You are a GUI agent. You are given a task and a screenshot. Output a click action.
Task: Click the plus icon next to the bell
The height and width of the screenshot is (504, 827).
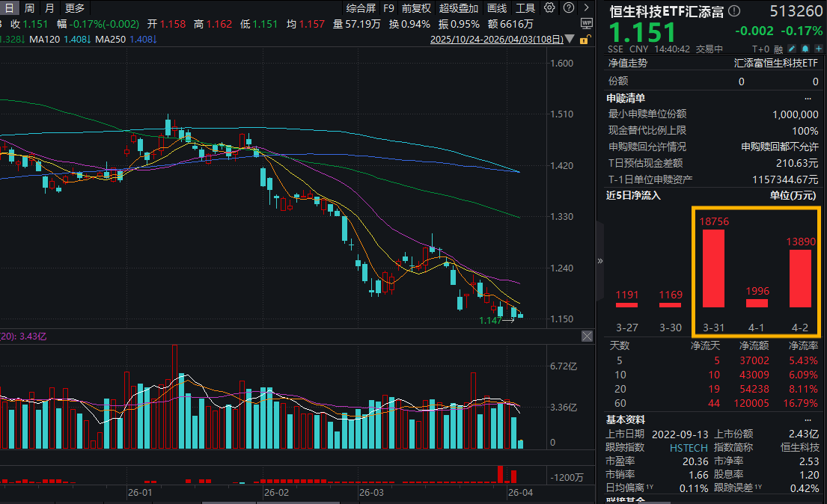[x=820, y=49]
